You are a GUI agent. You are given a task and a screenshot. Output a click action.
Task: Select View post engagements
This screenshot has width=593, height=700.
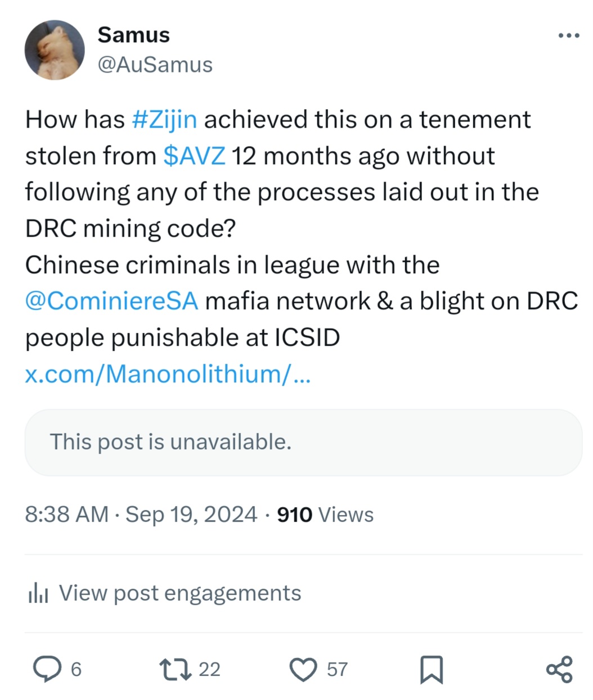click(179, 593)
